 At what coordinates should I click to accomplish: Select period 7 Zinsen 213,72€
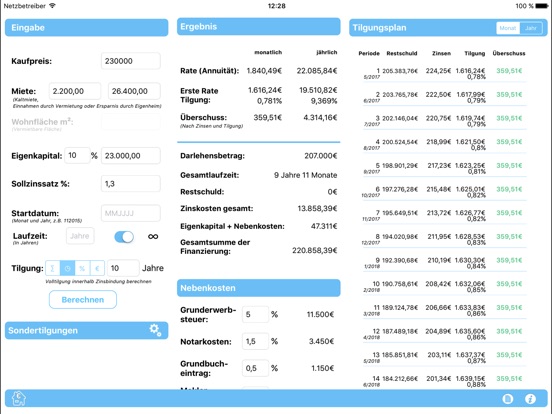click(439, 213)
